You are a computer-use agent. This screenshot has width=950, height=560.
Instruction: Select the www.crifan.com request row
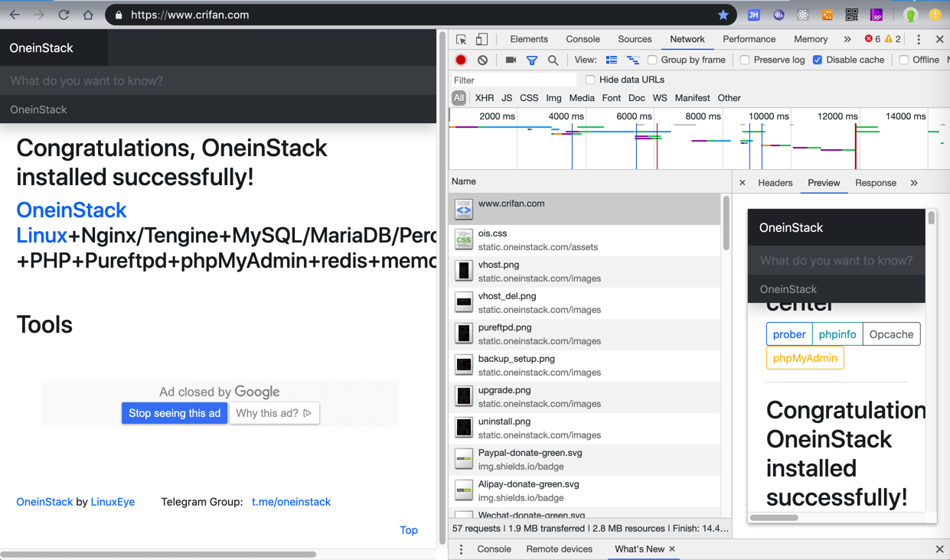[585, 209]
